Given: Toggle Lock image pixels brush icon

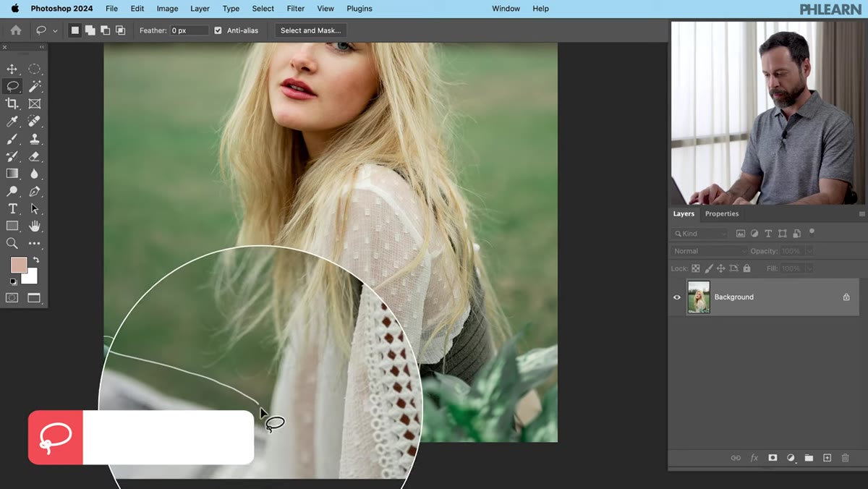Looking at the screenshot, I should pyautogui.click(x=708, y=268).
